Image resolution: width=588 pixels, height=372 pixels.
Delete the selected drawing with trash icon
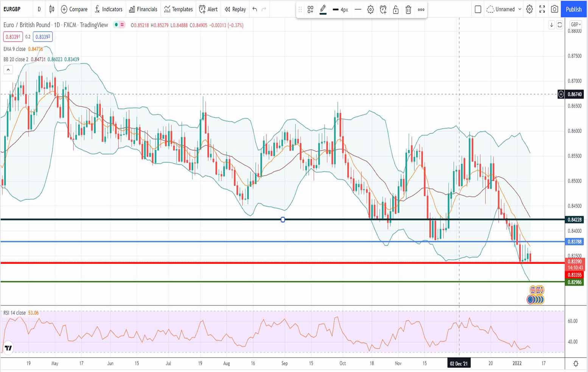pos(408,10)
